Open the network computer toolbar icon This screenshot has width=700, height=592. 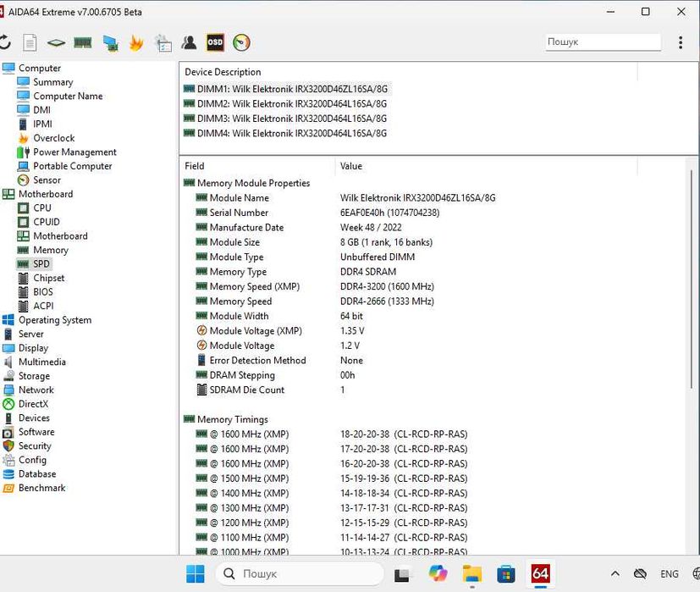(110, 43)
